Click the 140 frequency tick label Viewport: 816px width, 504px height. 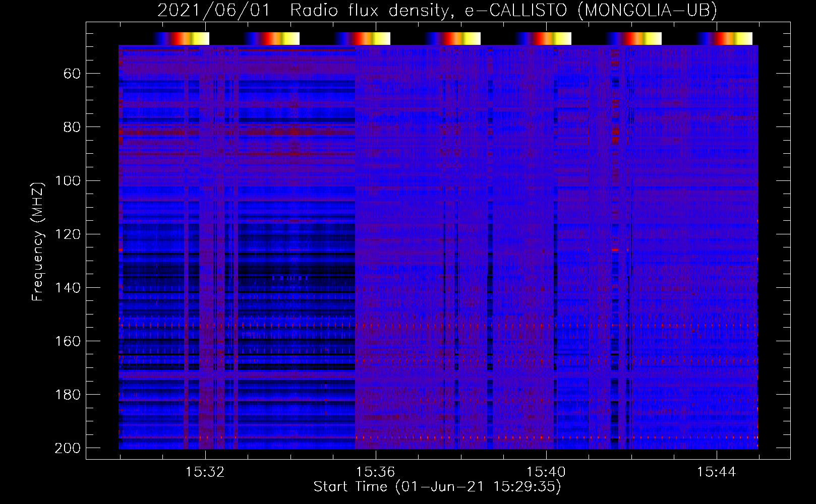(68, 288)
